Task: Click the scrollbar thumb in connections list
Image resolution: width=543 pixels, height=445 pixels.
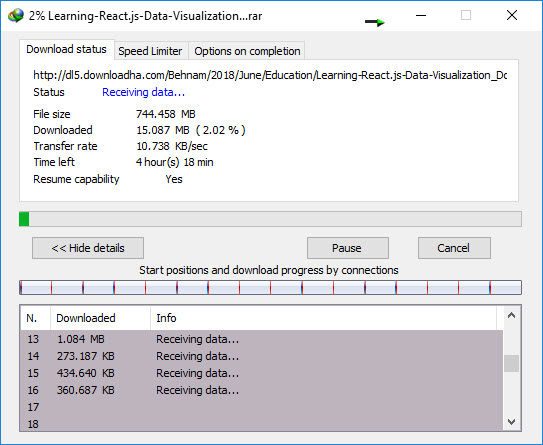Action: 511,363
